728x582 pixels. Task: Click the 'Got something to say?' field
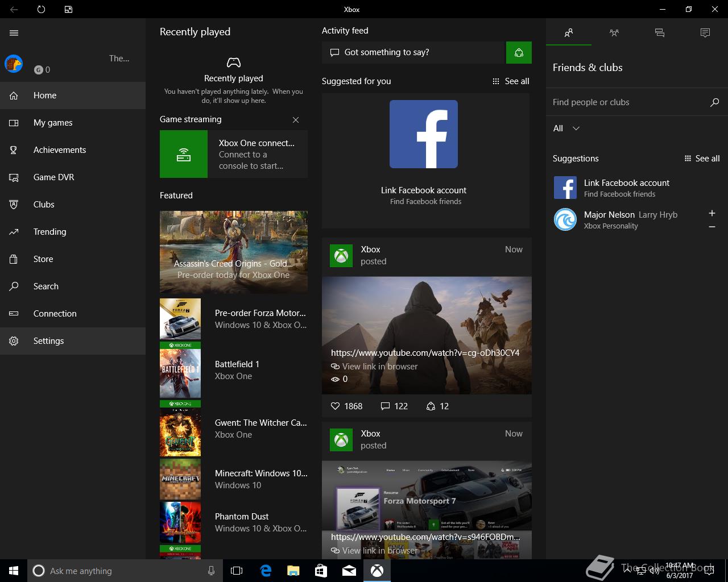click(x=414, y=52)
